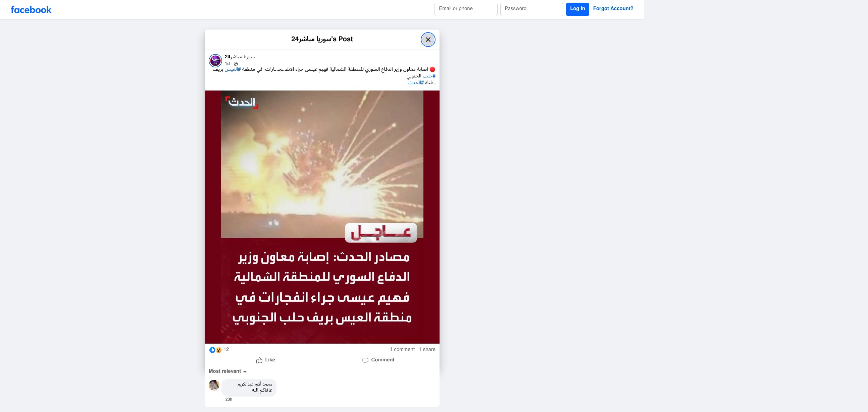Viewport: 868px width, 412px height.
Task: Open commenter's profile avatar
Action: tap(214, 385)
